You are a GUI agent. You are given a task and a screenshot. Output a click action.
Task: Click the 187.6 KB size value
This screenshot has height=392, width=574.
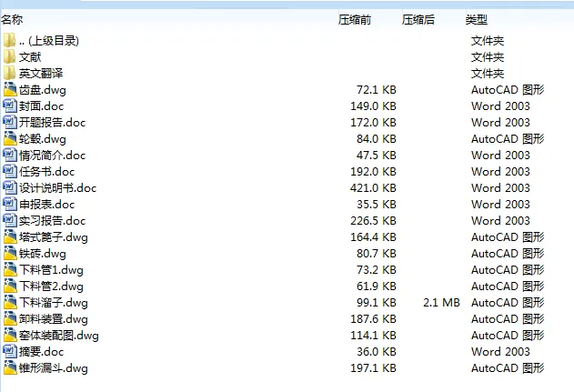coord(373,319)
